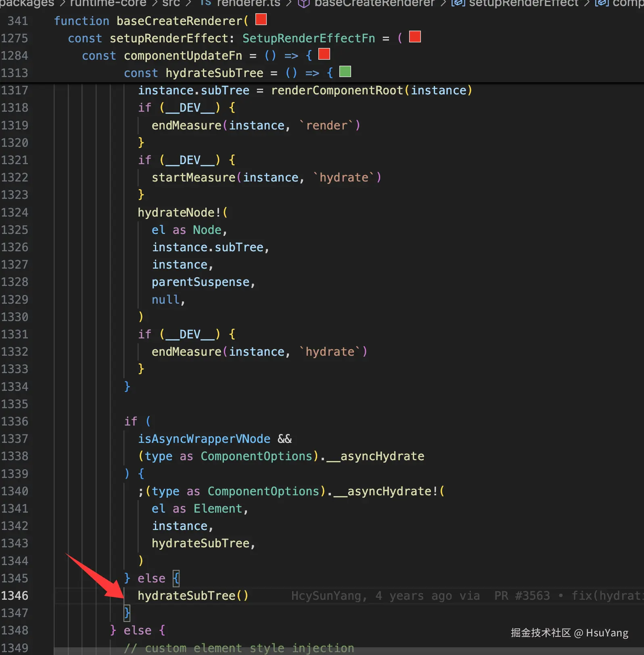Click red marker on setupRenderEffect sticky line
The width and height of the screenshot is (644, 655).
[415, 36]
